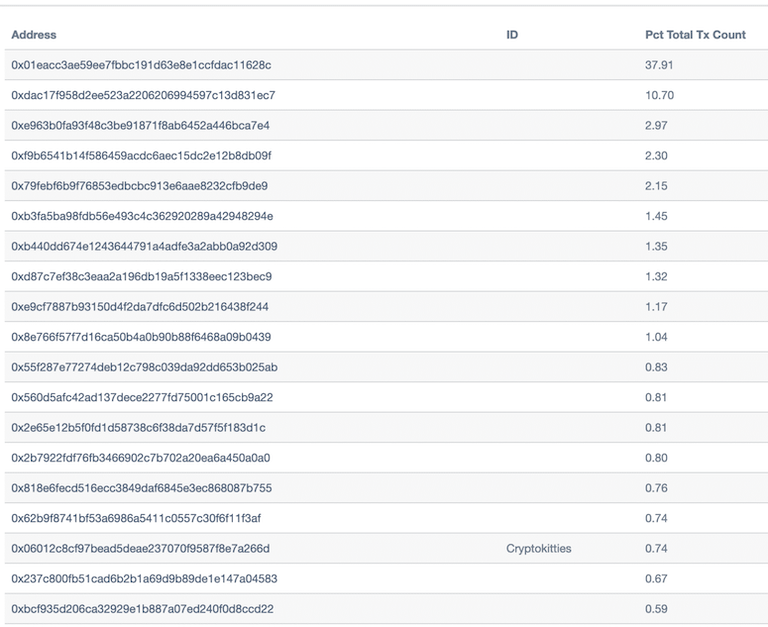This screenshot has height=627, width=768.
Task: Select address starting with 0xd87c7ef38c3eaa2a
Action: pyautogui.click(x=142, y=277)
